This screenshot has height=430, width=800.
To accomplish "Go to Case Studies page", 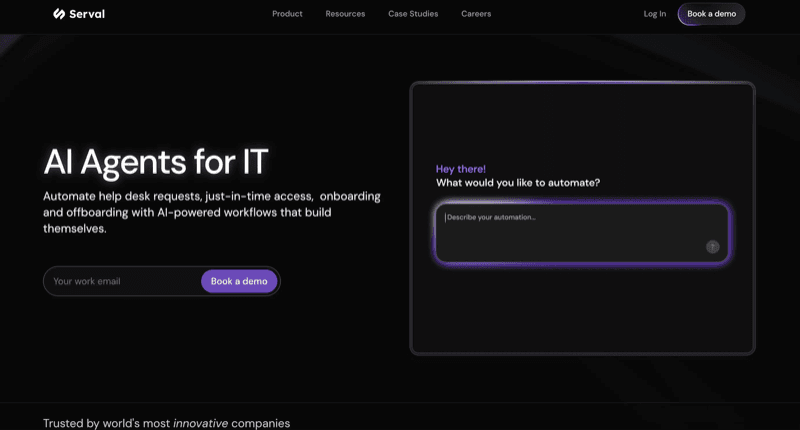I will pyautogui.click(x=413, y=14).
